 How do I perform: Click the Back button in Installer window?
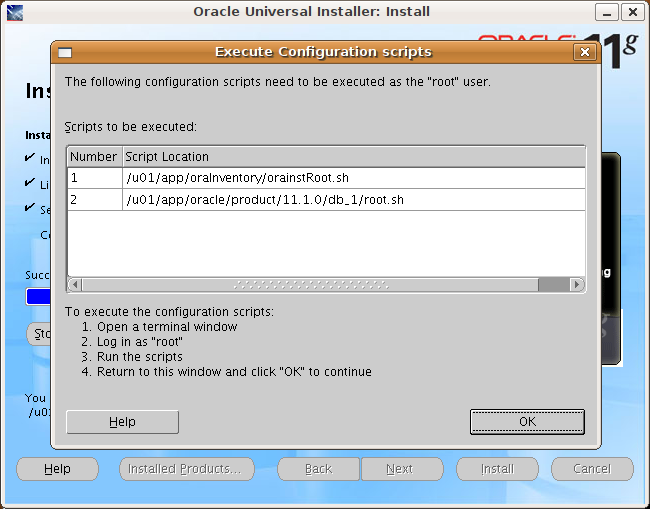coord(318,469)
